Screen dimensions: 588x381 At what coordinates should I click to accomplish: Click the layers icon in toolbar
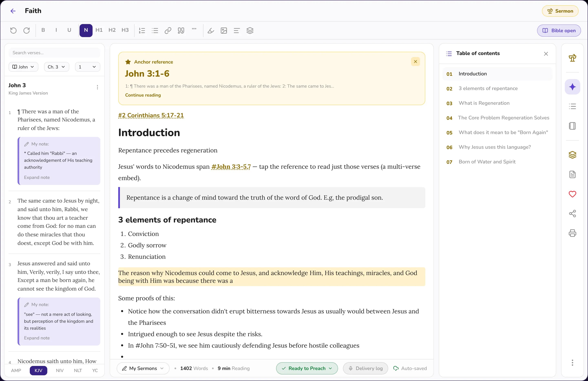(250, 30)
